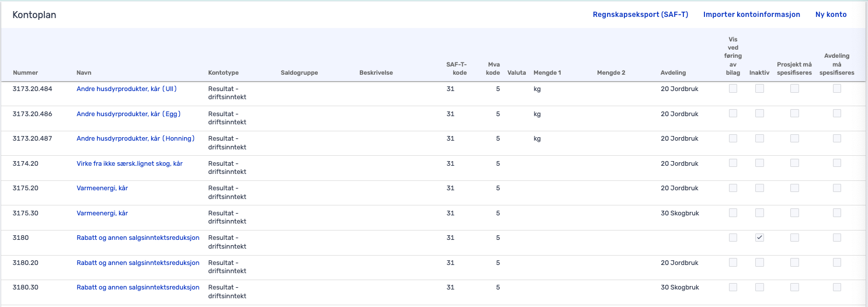Toggle Prosjekt må spesifiseres for 3175.30
Image resolution: width=868 pixels, height=307 pixels.
point(794,213)
